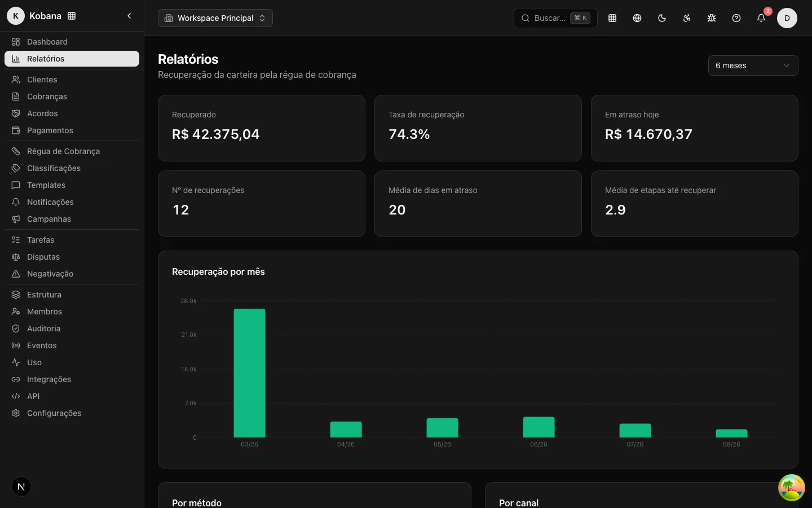Click the Nº de recuperações card
The width and height of the screenshot is (812, 508).
point(262,204)
